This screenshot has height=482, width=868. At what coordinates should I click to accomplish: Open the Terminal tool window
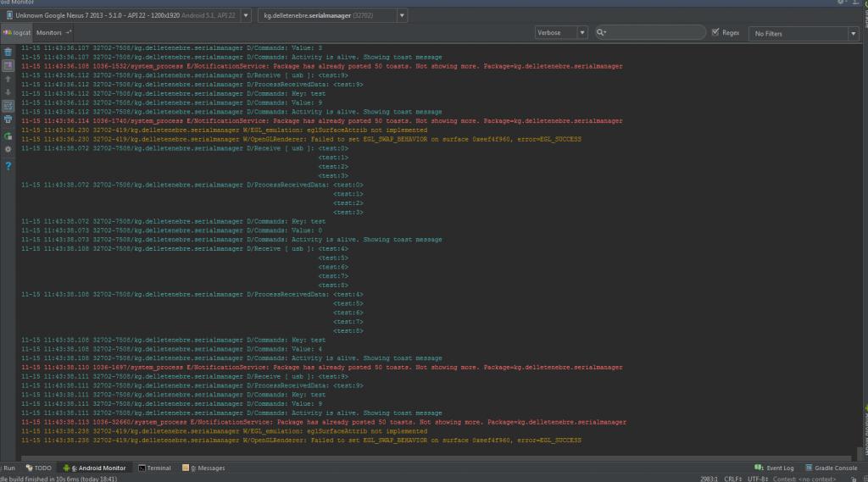coord(154,468)
